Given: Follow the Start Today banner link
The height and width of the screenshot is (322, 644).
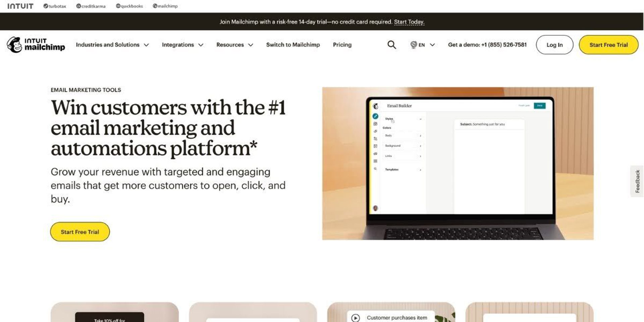Looking at the screenshot, I should (x=409, y=22).
